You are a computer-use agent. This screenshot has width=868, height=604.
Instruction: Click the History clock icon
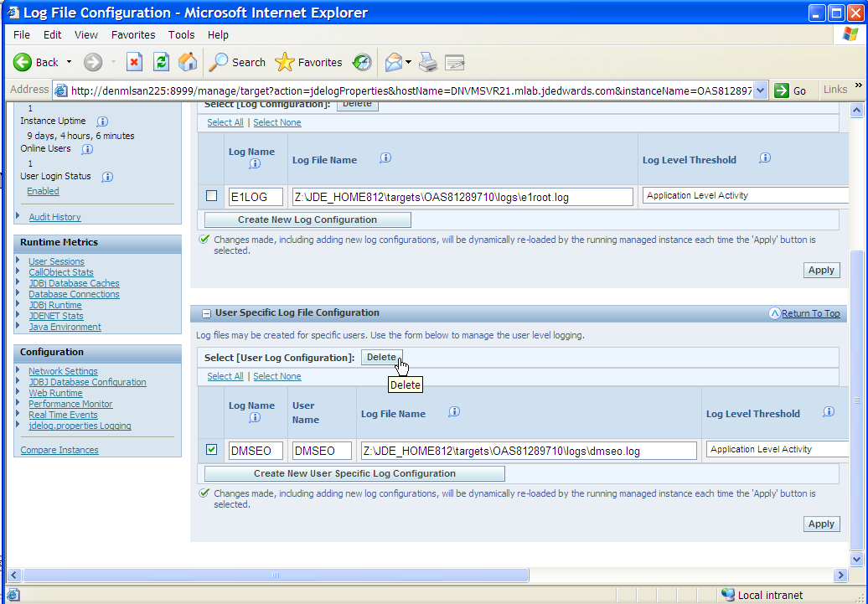click(x=362, y=62)
